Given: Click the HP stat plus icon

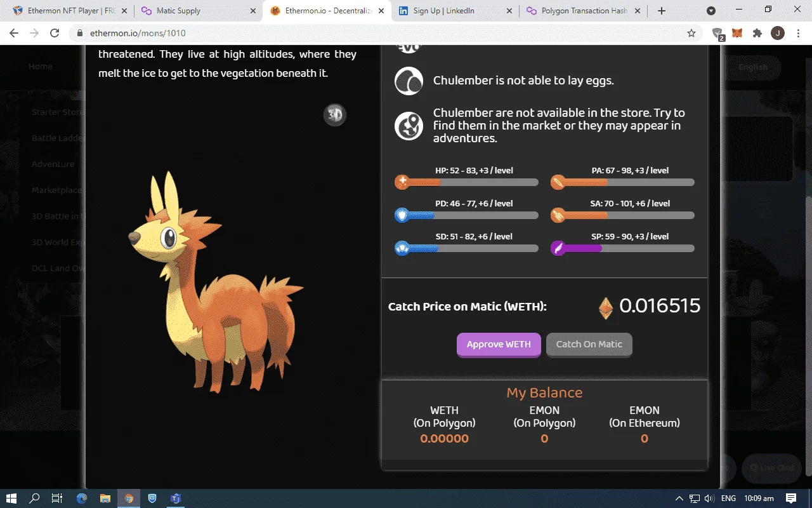Looking at the screenshot, I should tap(402, 182).
